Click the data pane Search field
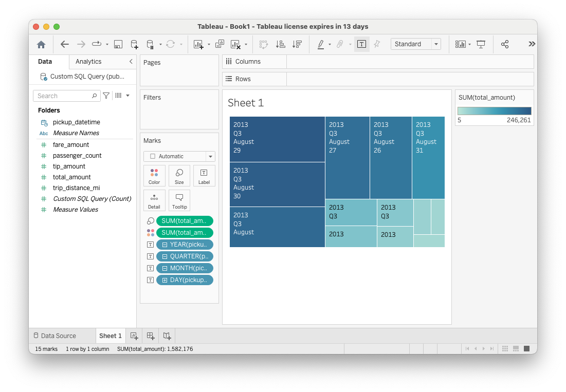 tap(63, 96)
